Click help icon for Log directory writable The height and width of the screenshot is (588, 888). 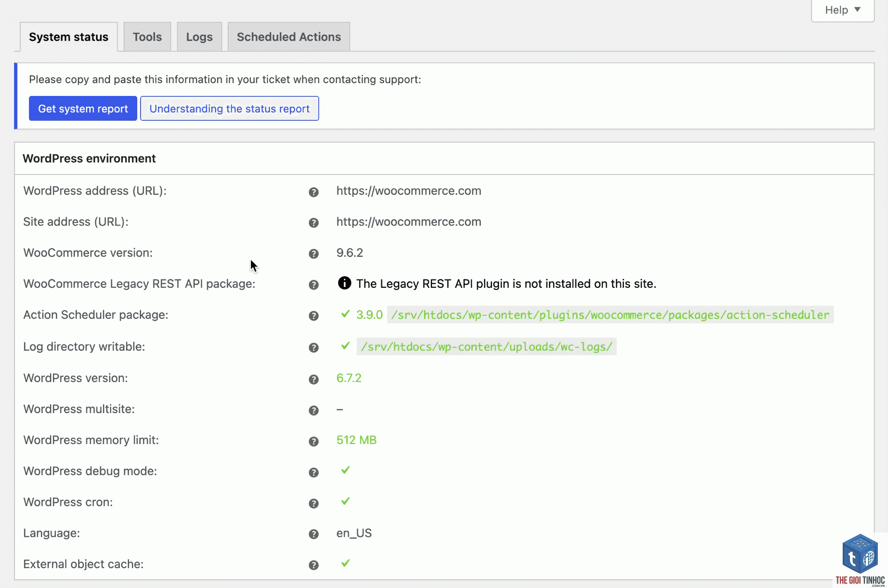pos(313,348)
